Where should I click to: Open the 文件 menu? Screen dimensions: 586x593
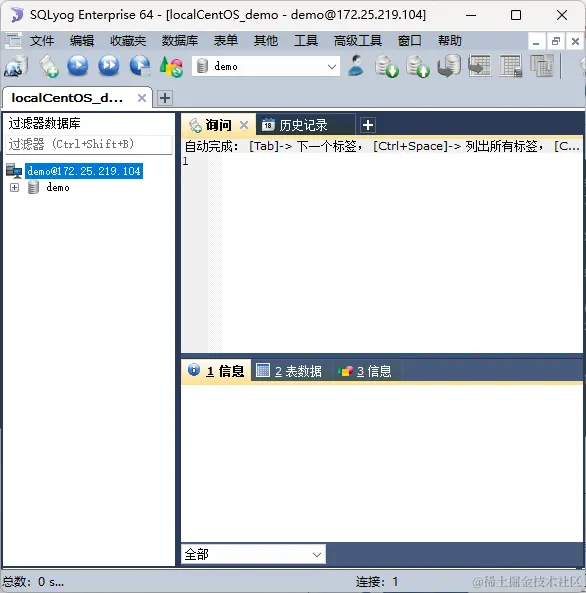pyautogui.click(x=42, y=40)
